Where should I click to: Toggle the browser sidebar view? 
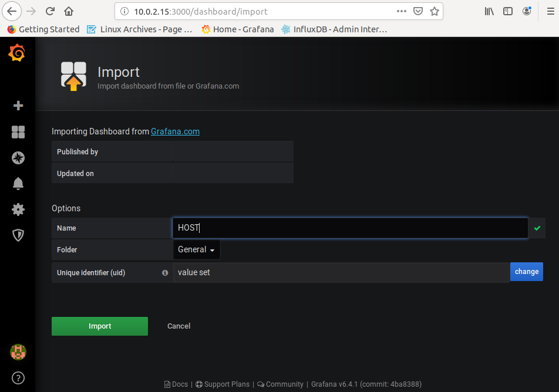point(508,11)
